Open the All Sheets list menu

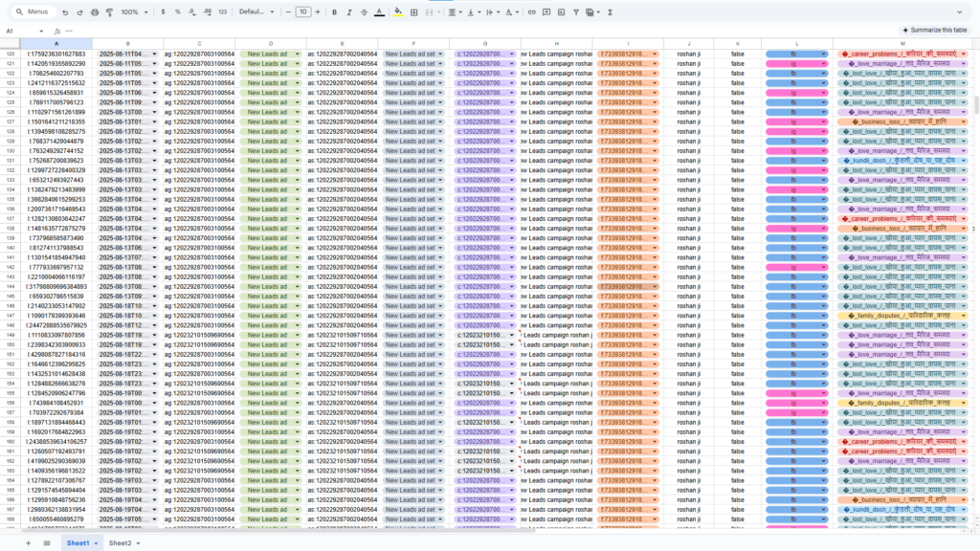pos(46,542)
